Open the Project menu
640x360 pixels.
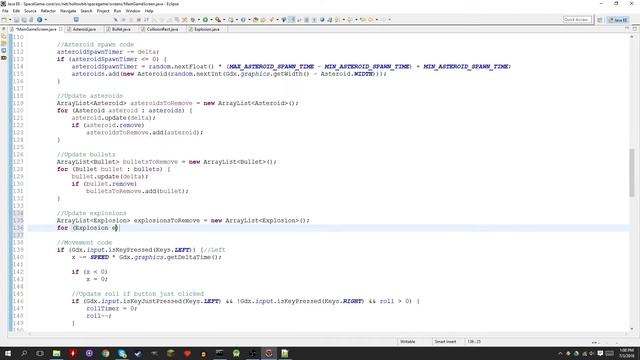(103, 11)
